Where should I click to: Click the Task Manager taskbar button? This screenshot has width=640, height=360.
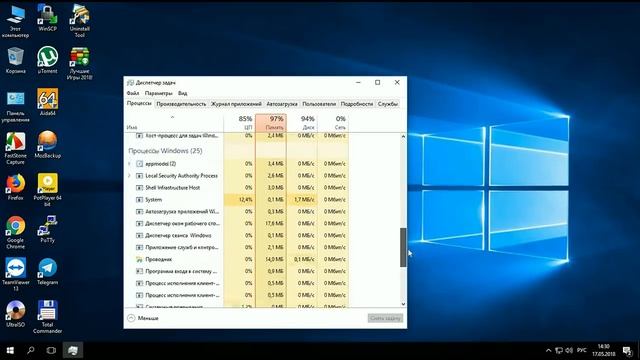click(73, 350)
